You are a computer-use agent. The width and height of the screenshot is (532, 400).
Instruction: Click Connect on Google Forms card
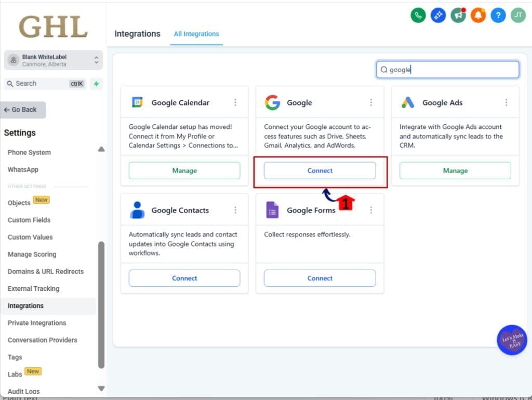click(x=320, y=278)
